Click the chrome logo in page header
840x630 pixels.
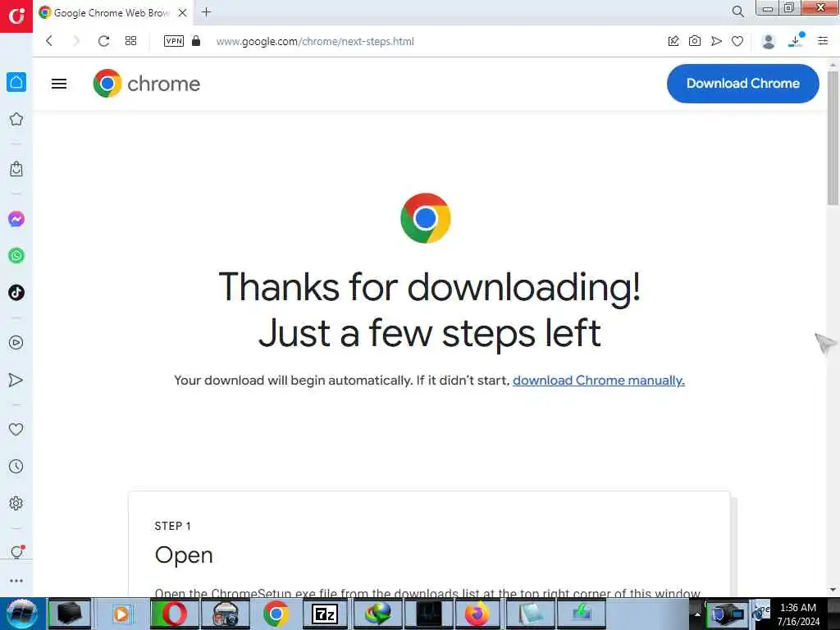[x=146, y=84]
